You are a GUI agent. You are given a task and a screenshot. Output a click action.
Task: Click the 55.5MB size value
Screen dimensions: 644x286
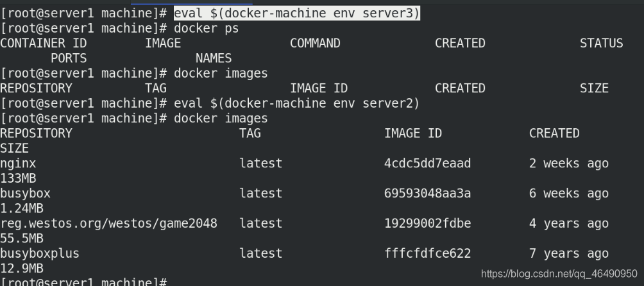coord(21,239)
